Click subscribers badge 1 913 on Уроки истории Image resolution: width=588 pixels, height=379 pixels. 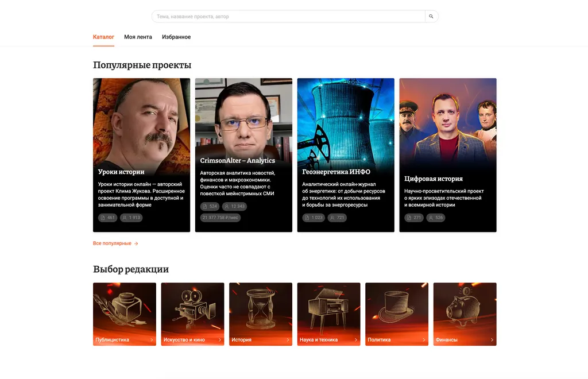[131, 218]
